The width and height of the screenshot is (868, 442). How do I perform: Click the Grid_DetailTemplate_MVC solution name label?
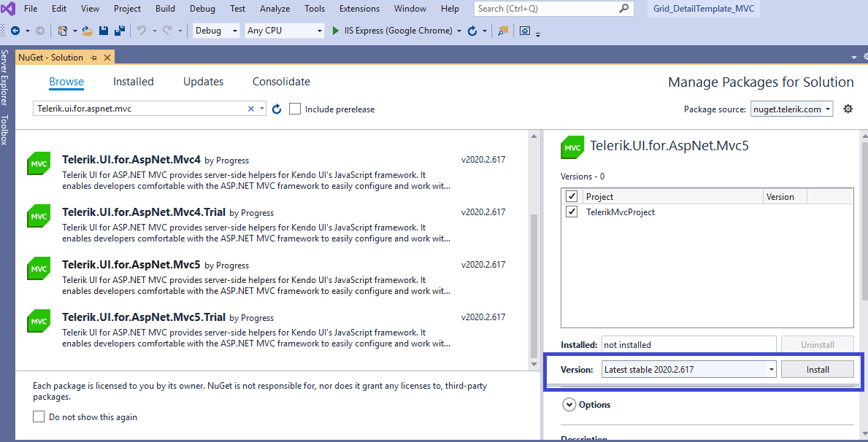click(703, 9)
